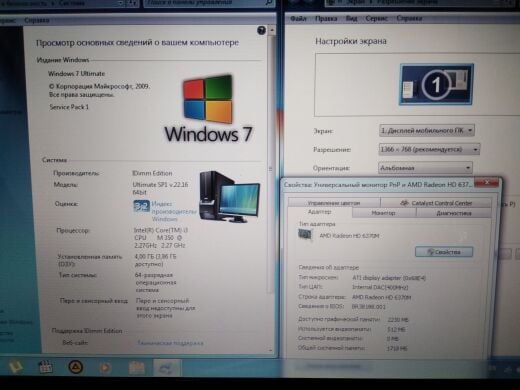The width and height of the screenshot is (520, 390).
Task: Open Справка menu in the System window
Action: coord(37,21)
